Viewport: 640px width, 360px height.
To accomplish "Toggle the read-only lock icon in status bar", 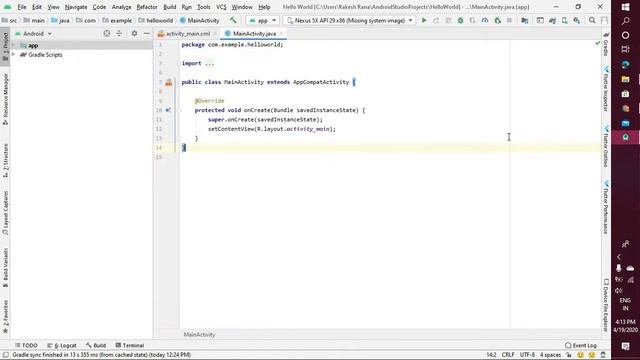I will point(569,355).
